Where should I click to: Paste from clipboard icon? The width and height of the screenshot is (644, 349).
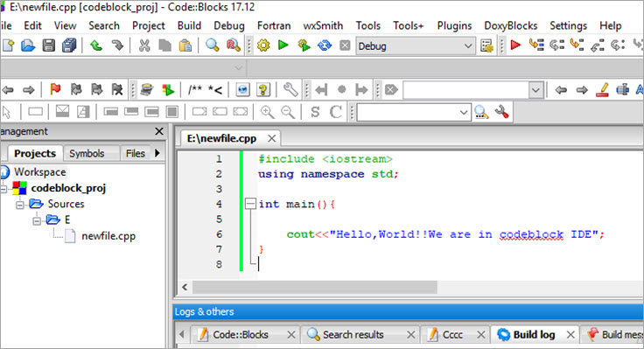click(x=185, y=45)
